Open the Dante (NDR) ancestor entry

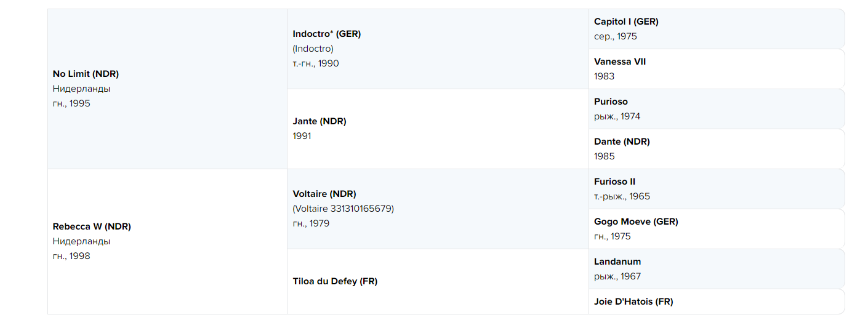[622, 142]
